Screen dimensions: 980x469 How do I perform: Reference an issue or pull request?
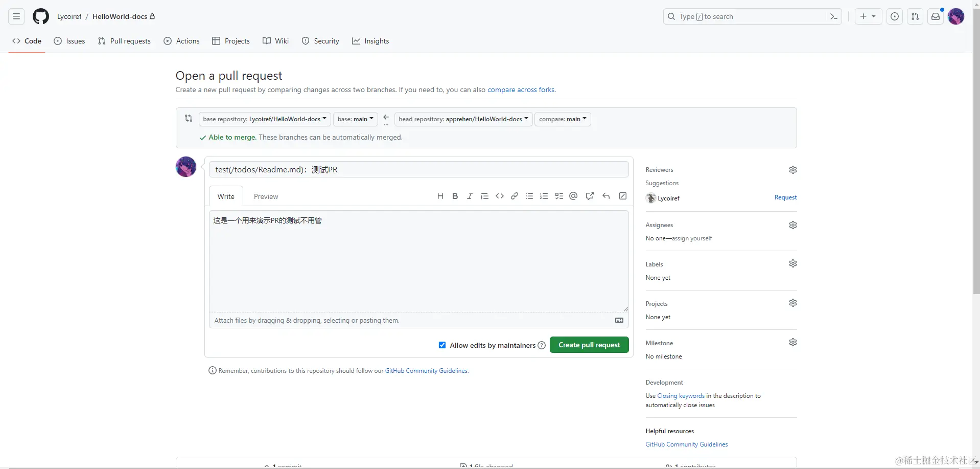pos(590,196)
